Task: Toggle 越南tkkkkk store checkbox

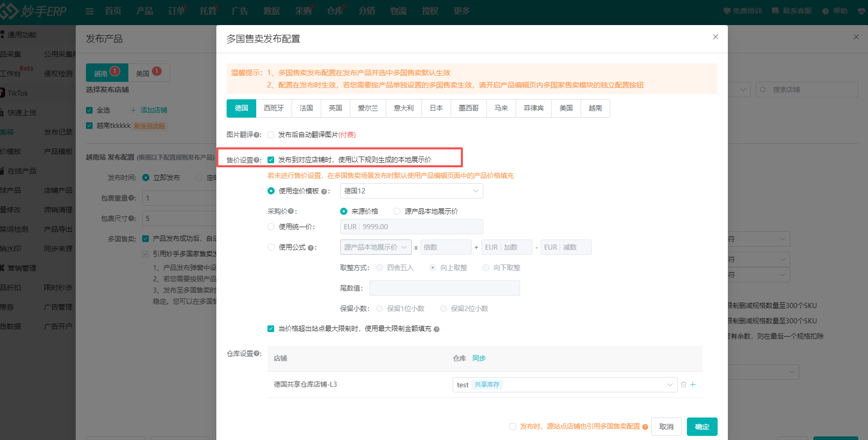Action: (90, 126)
